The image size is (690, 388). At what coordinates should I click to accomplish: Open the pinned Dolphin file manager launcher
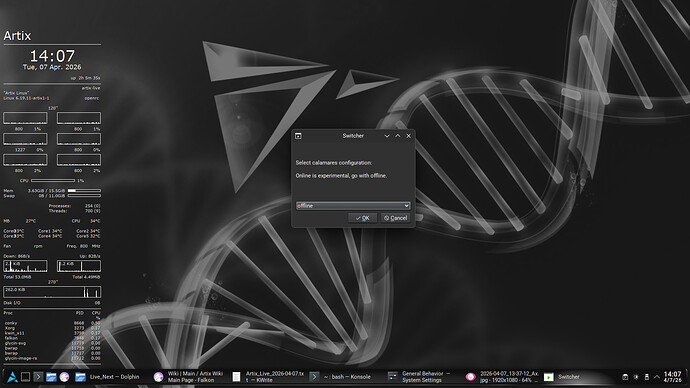coord(51,377)
